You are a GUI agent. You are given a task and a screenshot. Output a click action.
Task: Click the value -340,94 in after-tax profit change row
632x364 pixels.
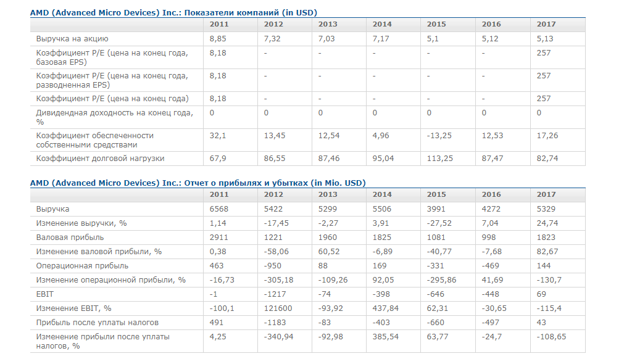click(x=279, y=337)
